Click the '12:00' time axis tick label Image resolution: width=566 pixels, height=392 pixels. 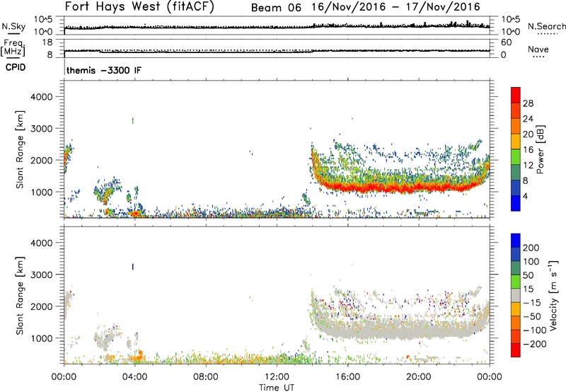[x=277, y=377]
